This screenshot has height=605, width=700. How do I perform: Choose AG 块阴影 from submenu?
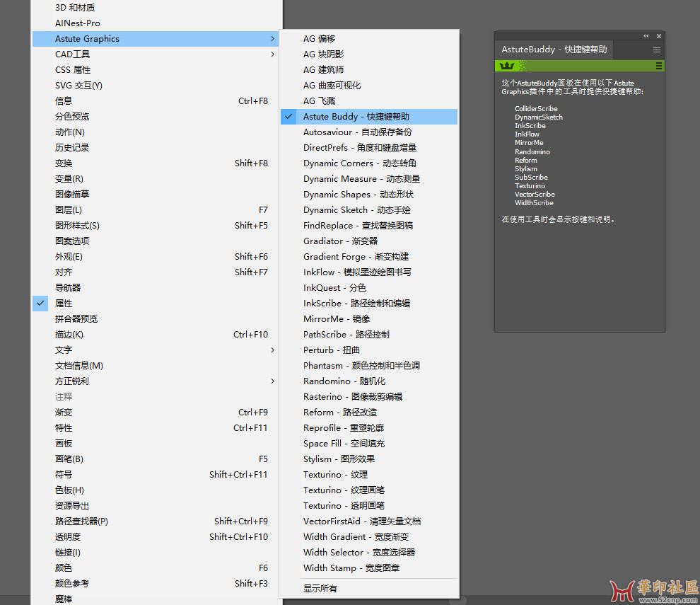[x=369, y=54]
